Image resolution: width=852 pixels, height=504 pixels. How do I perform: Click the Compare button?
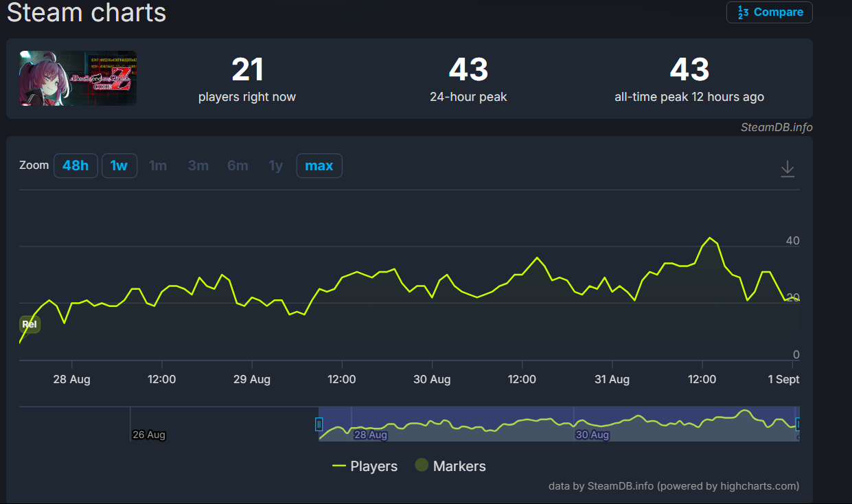pyautogui.click(x=769, y=12)
